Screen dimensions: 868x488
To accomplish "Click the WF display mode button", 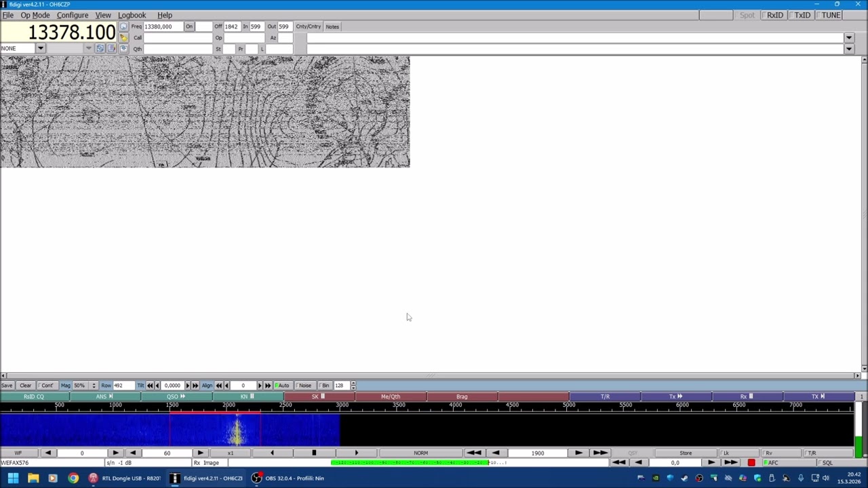I will tap(18, 453).
